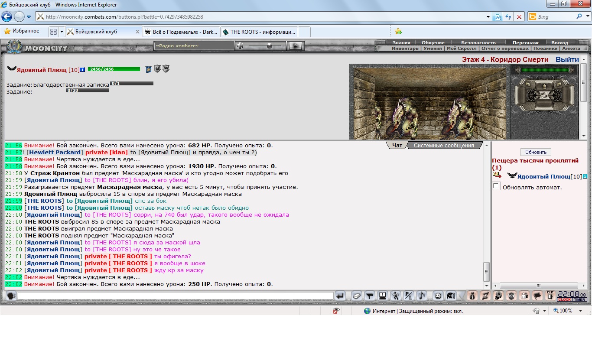Screen dimensions: 592x364
Task: Click the helmet icon in the chat toolbar
Action: tap(451, 296)
